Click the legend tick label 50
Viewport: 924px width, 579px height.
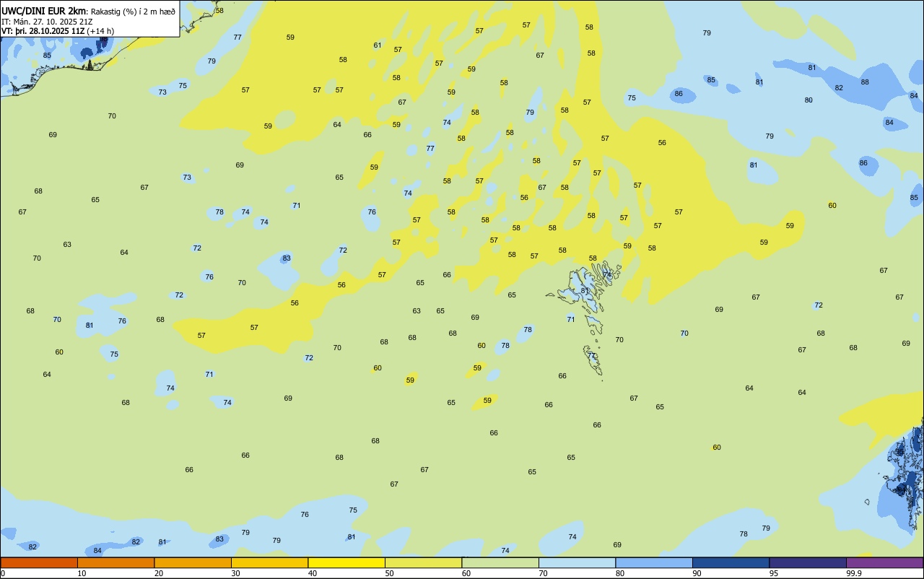(389, 573)
